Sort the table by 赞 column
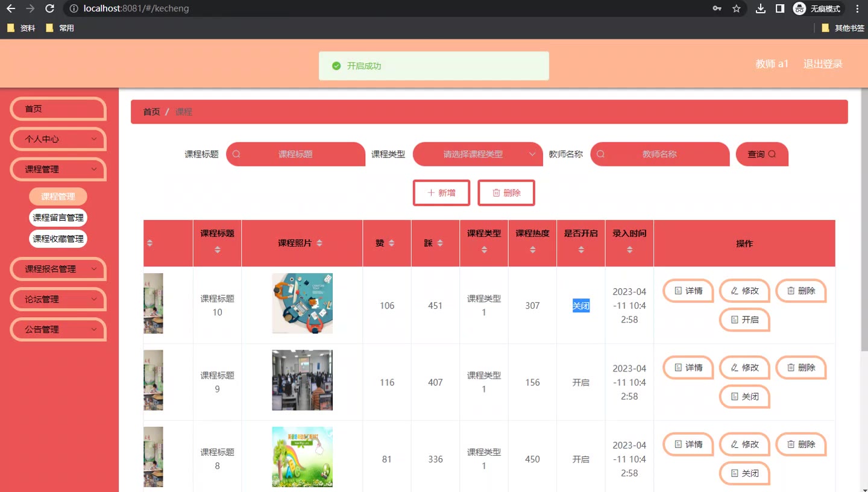Viewport: 868px width, 492px height. (392, 243)
